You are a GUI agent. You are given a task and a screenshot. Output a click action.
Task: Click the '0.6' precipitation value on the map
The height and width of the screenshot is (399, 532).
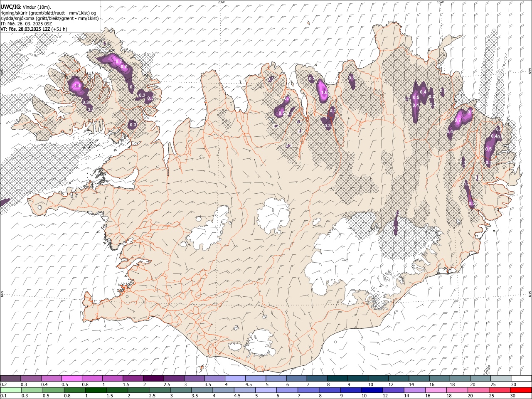pos(123,67)
